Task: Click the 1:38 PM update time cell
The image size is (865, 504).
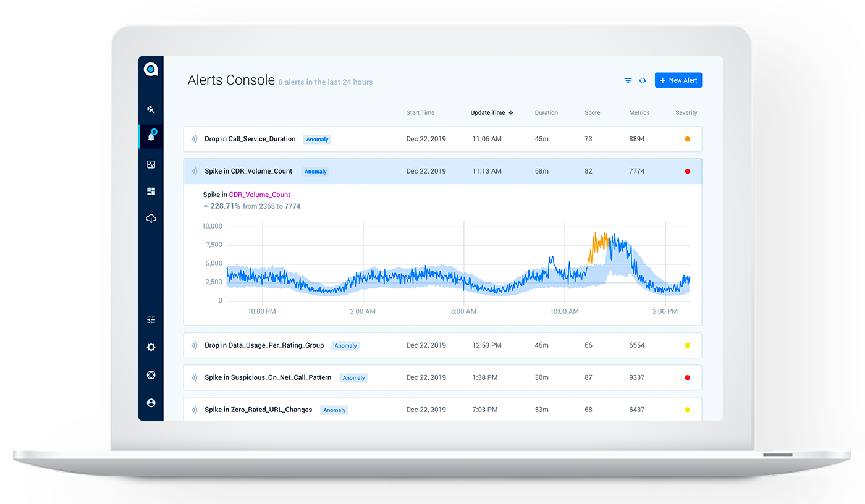Action: coord(485,377)
